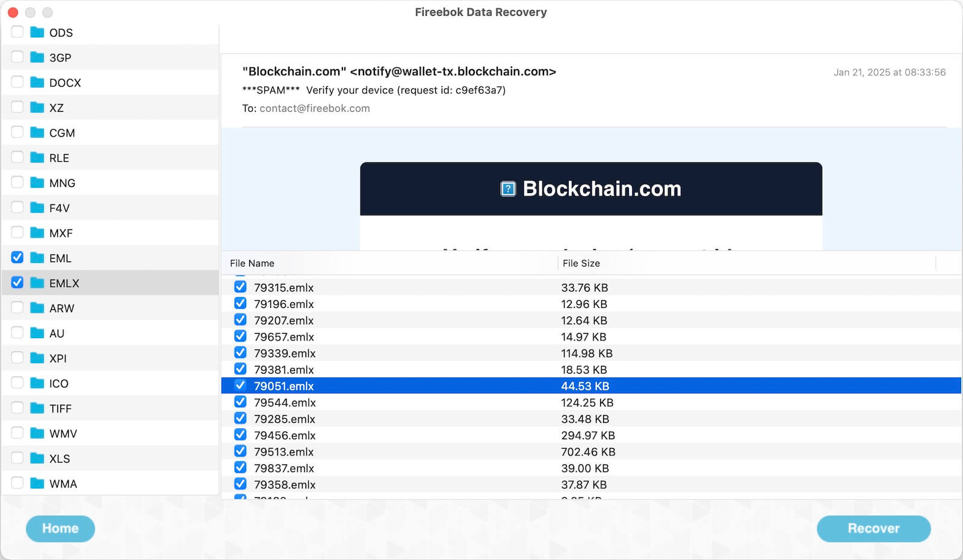Click the AU folder icon
This screenshot has width=963, height=560.
(x=37, y=333)
